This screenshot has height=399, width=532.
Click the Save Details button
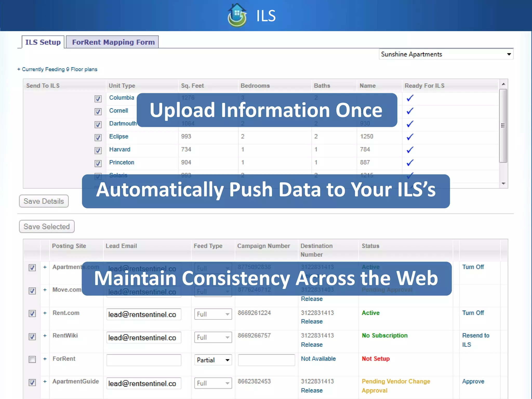44,201
